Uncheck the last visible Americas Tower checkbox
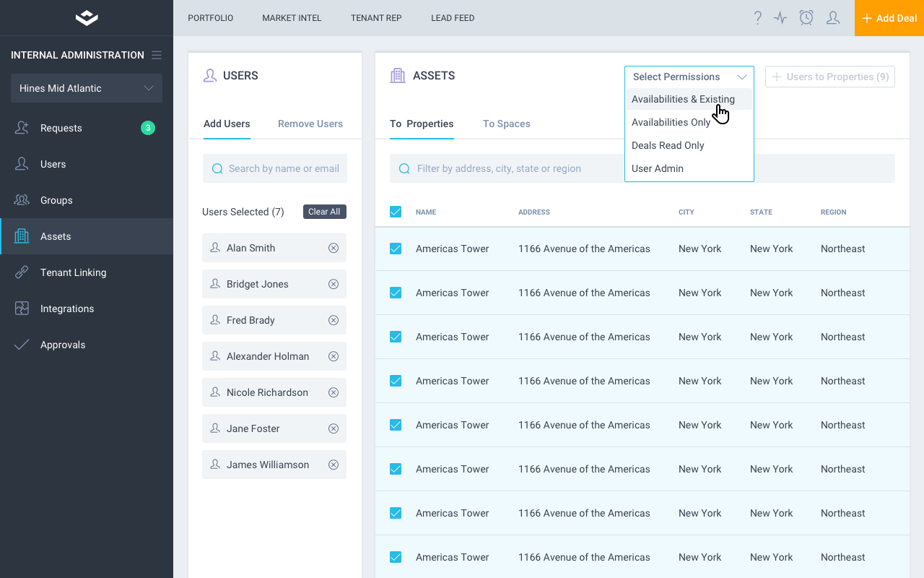This screenshot has width=924, height=578. [x=396, y=557]
